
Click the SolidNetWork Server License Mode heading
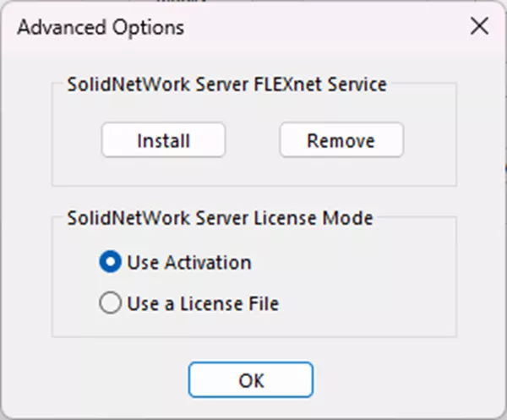(x=220, y=218)
